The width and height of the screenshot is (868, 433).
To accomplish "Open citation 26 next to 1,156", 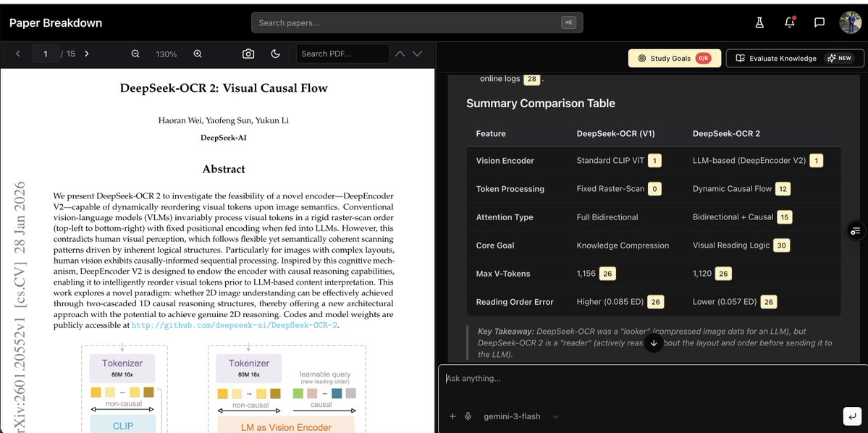I will tap(608, 274).
